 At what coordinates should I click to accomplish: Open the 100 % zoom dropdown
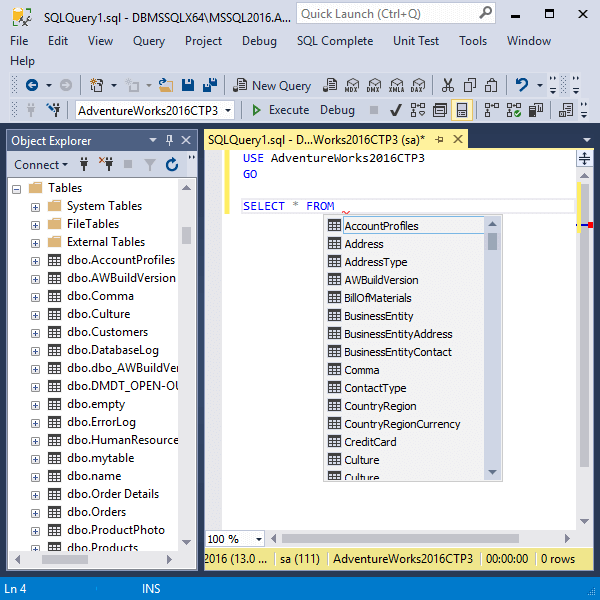[x=259, y=539]
